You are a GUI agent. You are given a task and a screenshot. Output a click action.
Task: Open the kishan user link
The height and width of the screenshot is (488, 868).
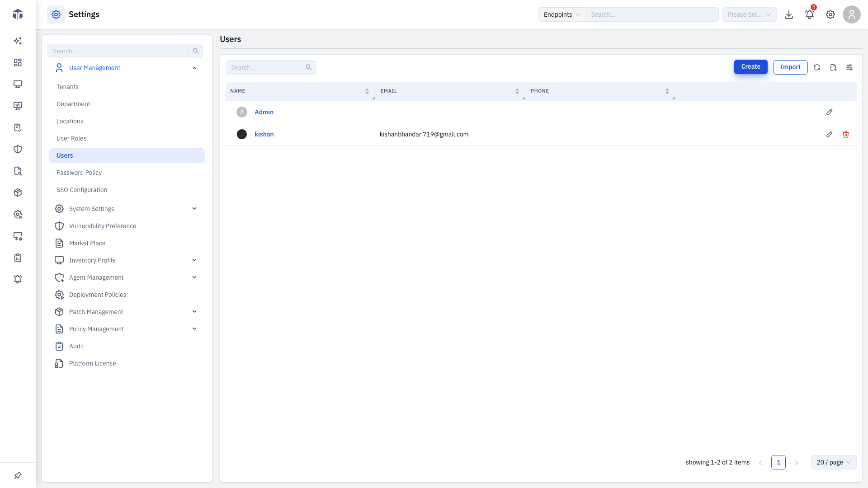pyautogui.click(x=264, y=134)
